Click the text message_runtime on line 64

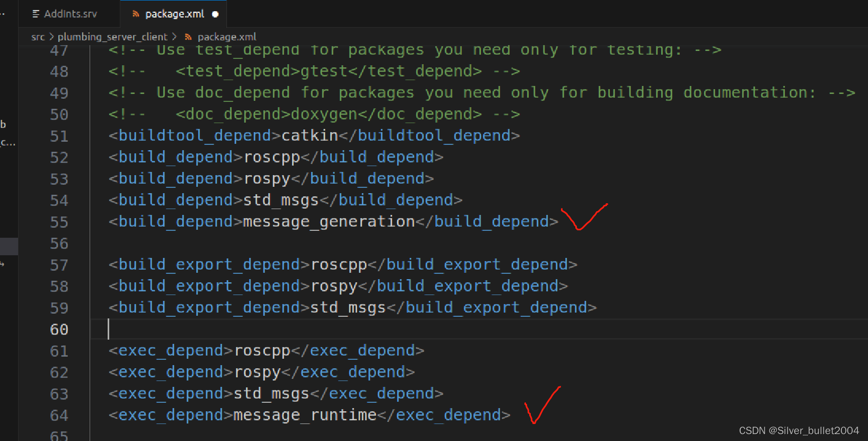point(305,415)
